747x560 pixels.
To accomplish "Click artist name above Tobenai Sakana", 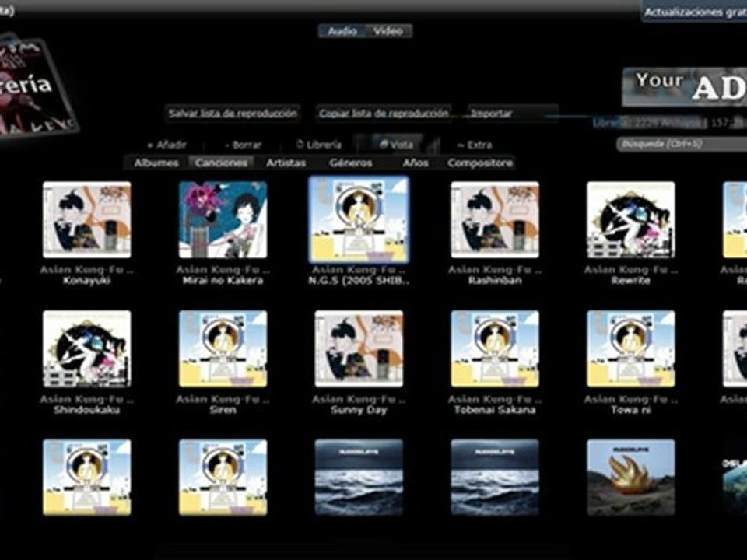I will (495, 399).
